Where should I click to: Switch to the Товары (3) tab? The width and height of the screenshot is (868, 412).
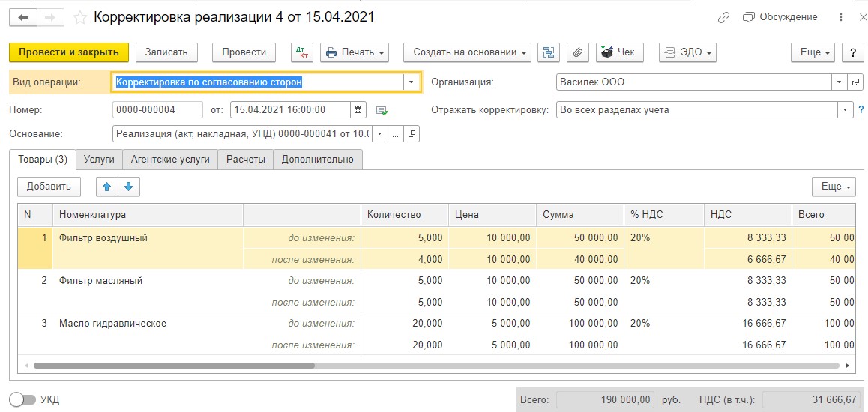click(x=43, y=160)
